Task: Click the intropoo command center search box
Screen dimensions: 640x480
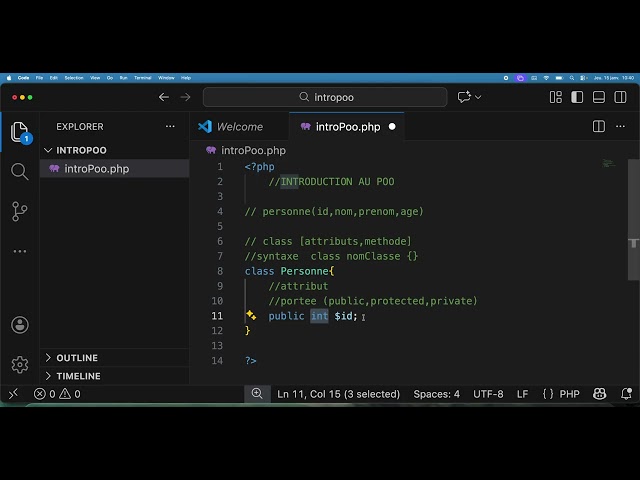Action: [x=325, y=97]
